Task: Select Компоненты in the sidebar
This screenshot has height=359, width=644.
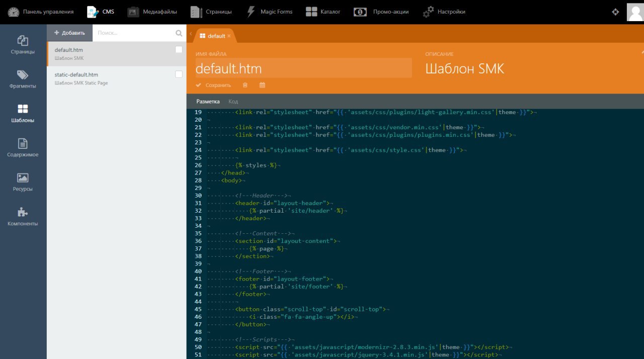Action: (23, 217)
